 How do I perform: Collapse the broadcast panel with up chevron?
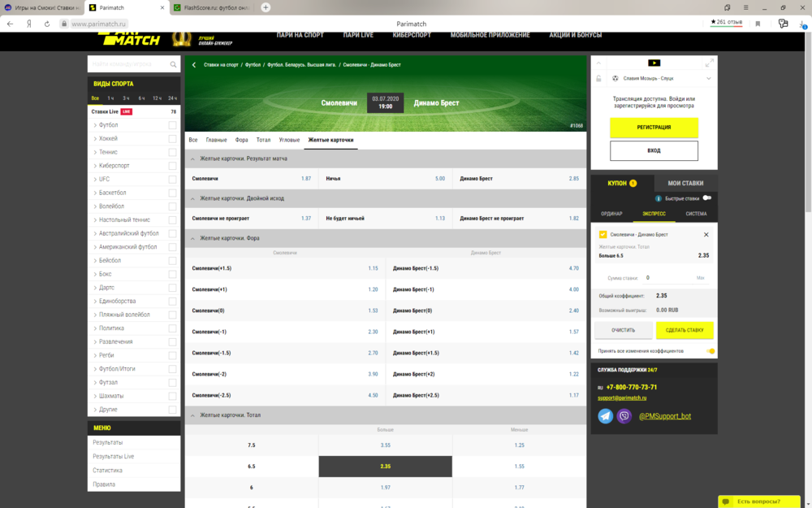598,63
